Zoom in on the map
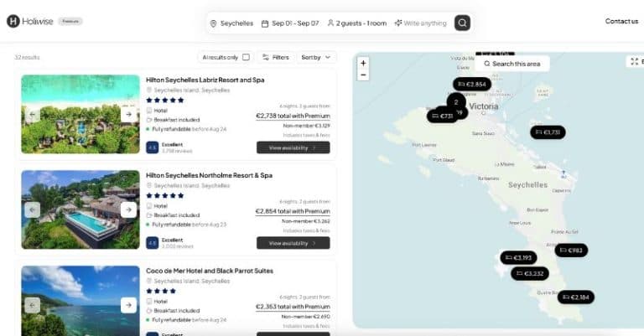 pyautogui.click(x=363, y=63)
